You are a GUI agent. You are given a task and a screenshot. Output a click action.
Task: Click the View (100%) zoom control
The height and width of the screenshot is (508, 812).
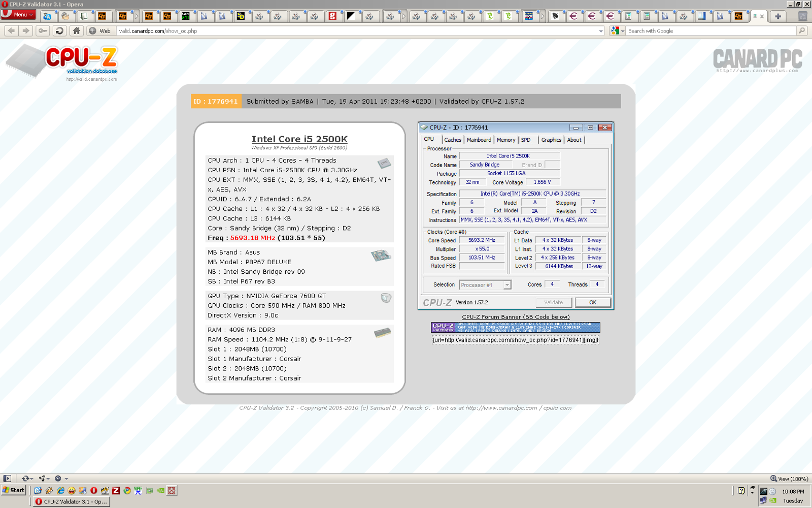(789, 479)
